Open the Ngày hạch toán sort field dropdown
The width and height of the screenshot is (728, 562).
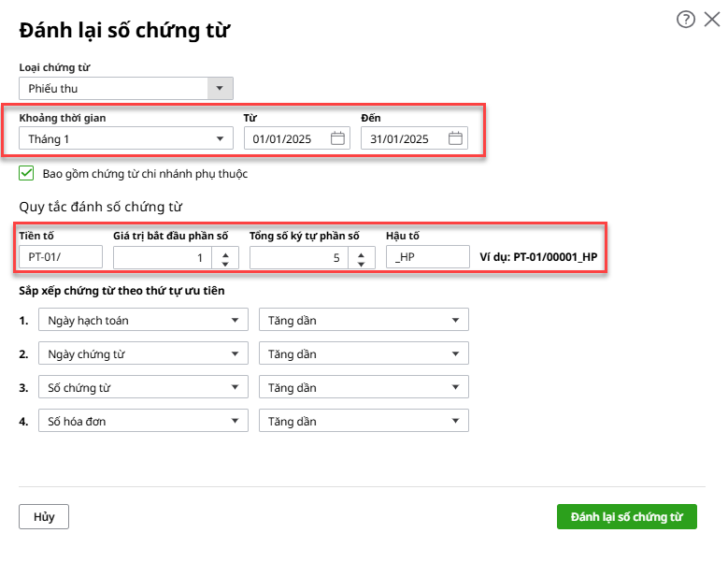point(142,321)
